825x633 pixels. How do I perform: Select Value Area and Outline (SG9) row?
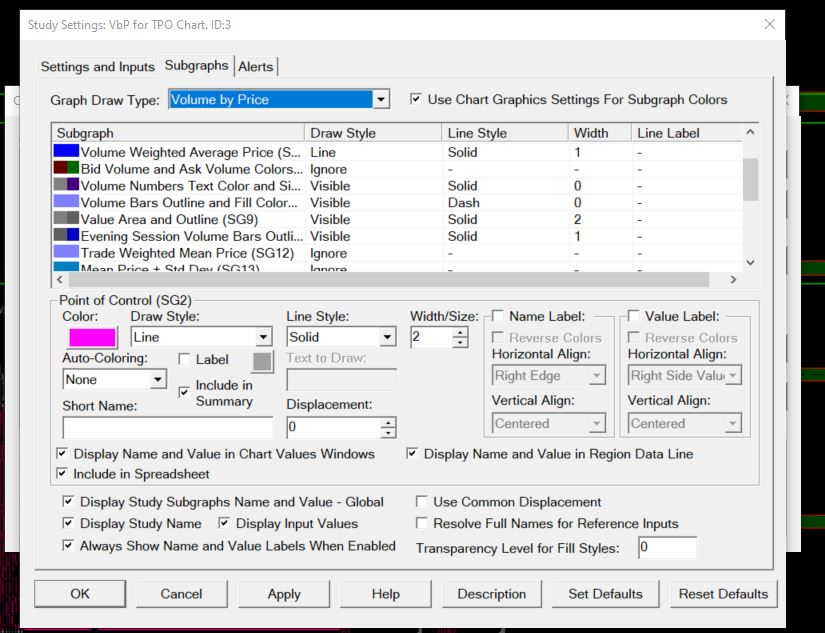point(397,219)
